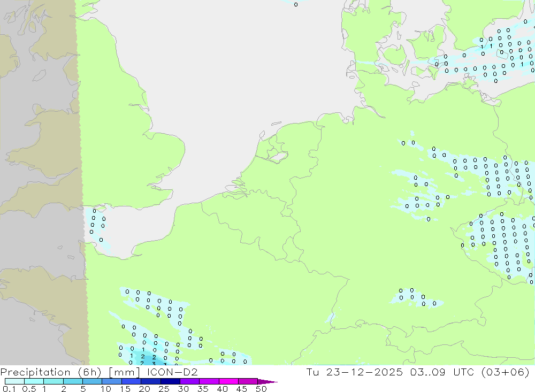Click the 2–5 mm legend color swatch

click(x=73, y=381)
